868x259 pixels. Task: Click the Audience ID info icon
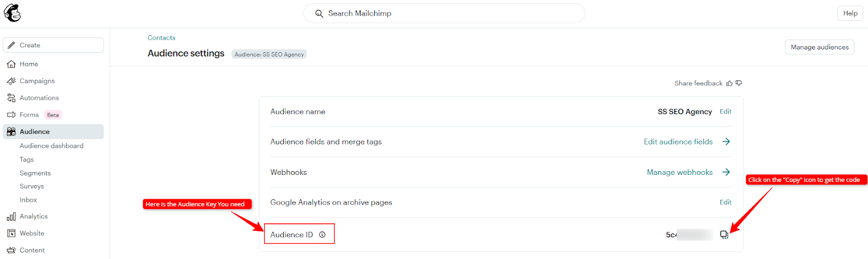[322, 235]
